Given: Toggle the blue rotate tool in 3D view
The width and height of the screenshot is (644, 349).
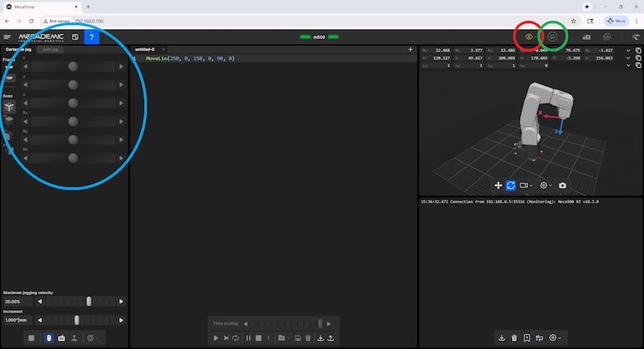Looking at the screenshot, I should (x=510, y=186).
